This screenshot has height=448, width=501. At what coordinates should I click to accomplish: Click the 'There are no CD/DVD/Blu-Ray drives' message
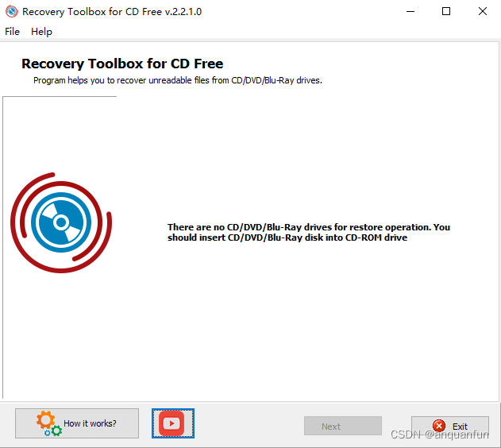click(x=309, y=232)
